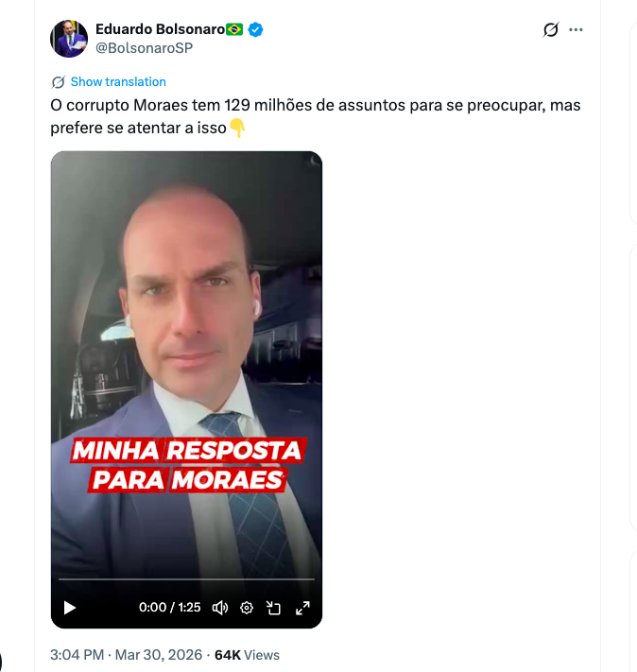Seek on the video progress bar

coord(186,579)
